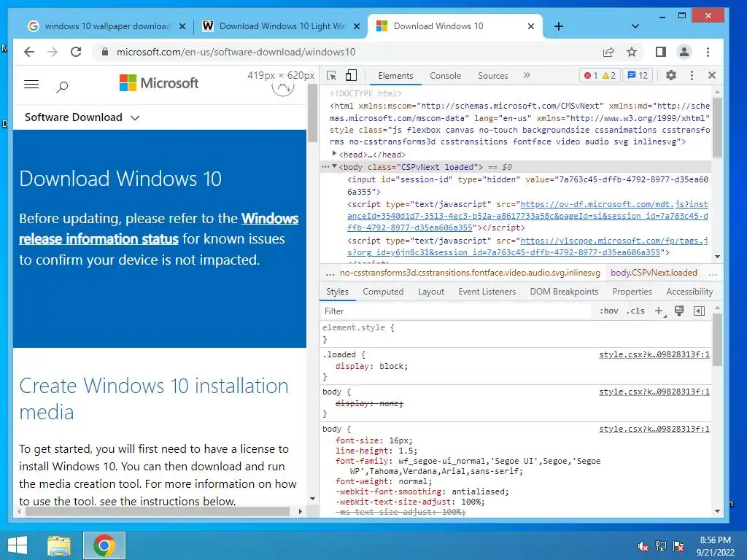Toggle the computed styles sidebar icon
Screen dimensions: 747x560
pyautogui.click(x=699, y=311)
